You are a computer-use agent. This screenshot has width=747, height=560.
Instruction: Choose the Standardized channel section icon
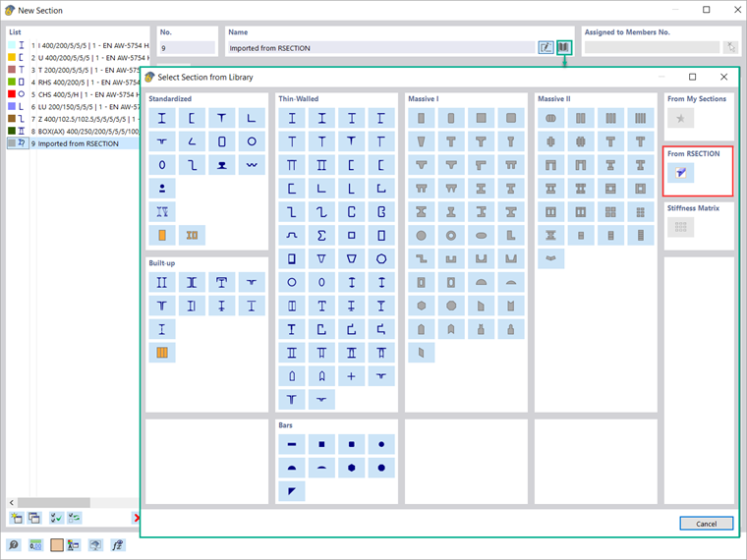[x=192, y=118]
